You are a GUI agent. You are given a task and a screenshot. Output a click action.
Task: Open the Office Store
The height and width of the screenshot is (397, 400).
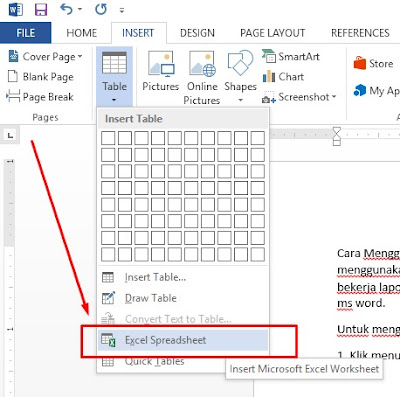[373, 63]
